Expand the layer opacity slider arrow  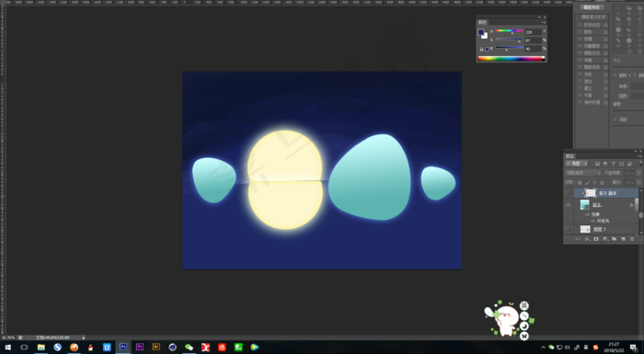tap(638, 173)
